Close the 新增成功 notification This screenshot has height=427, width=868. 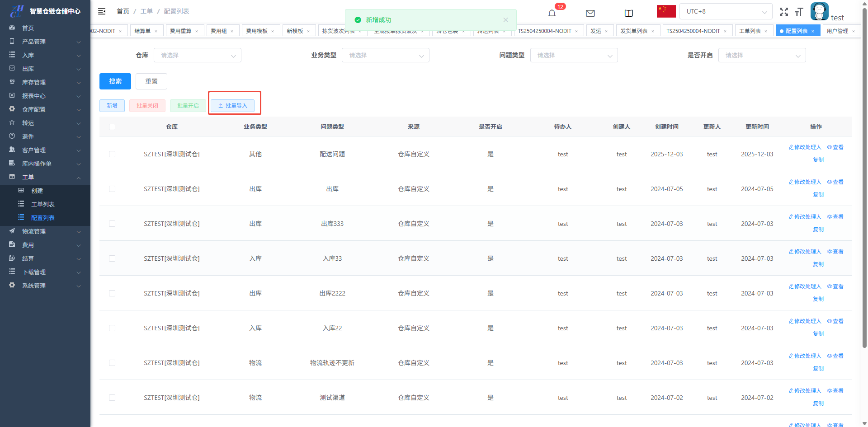[505, 20]
